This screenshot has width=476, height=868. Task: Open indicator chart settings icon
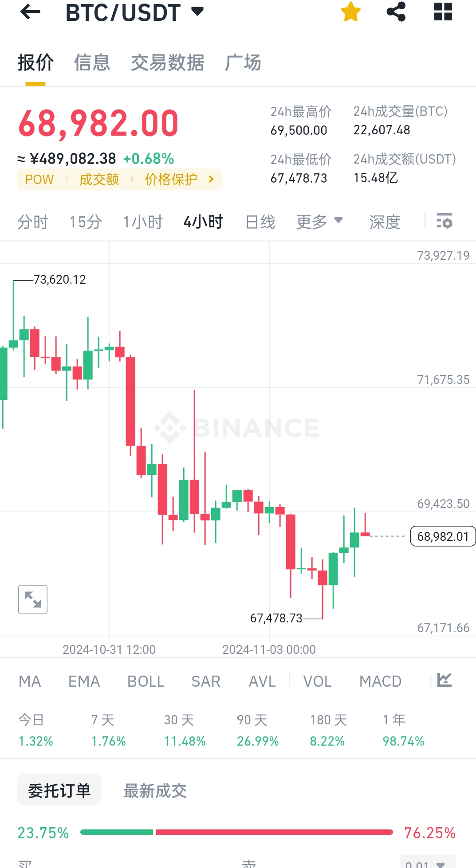(x=444, y=680)
